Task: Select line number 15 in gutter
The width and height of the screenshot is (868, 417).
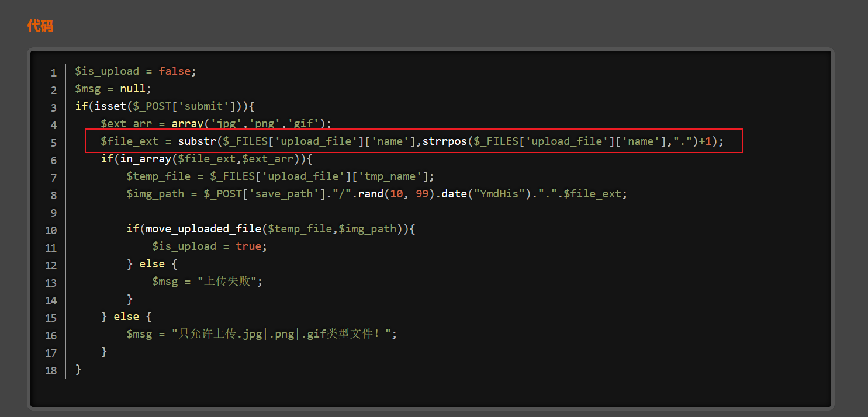Action: pyautogui.click(x=51, y=318)
